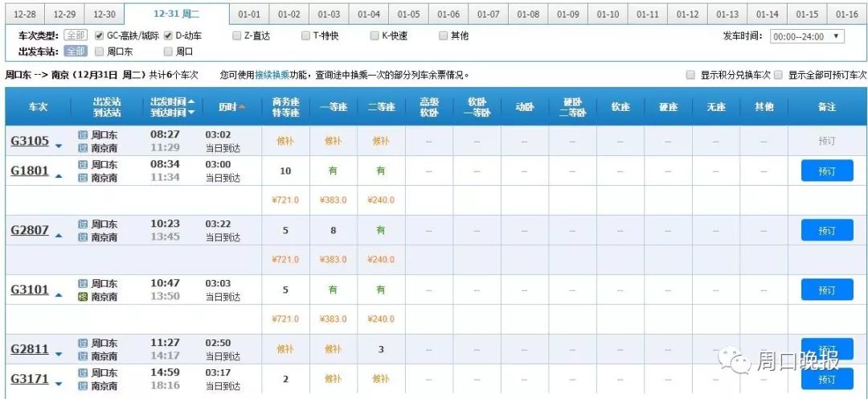
Task: Click station icon beside 南京南 in G2807 row
Action: (x=83, y=237)
